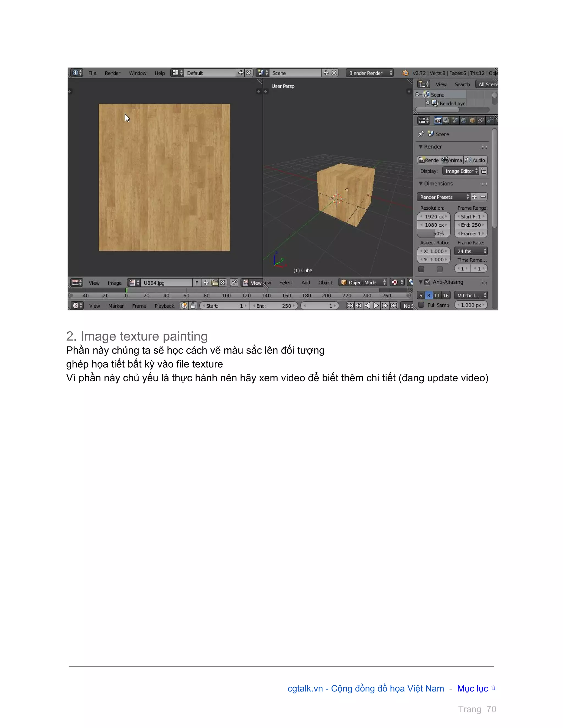Select the World properties tab
This screenshot has width=563, height=728.
(463, 120)
